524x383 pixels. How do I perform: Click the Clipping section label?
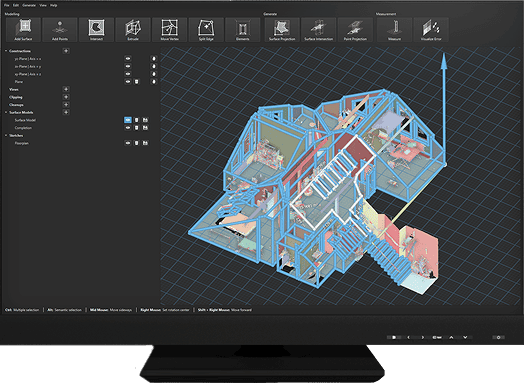pos(16,97)
